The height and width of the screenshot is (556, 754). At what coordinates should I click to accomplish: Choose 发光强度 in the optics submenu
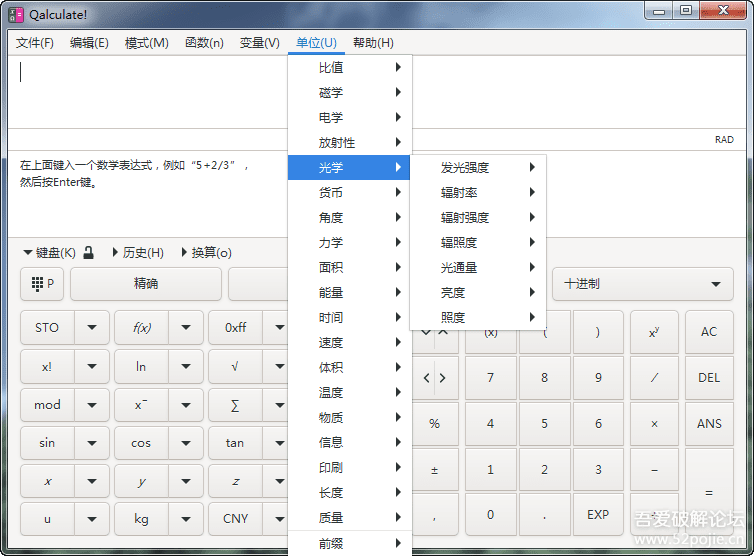[x=478, y=167]
